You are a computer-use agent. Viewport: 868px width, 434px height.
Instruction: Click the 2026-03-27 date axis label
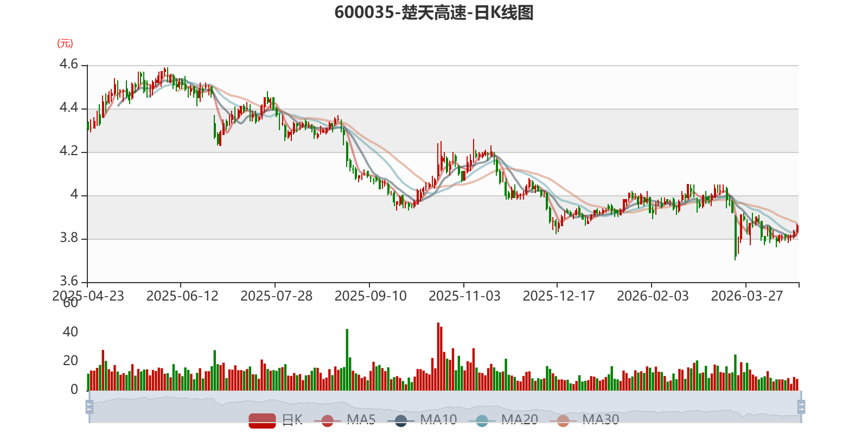click(747, 296)
